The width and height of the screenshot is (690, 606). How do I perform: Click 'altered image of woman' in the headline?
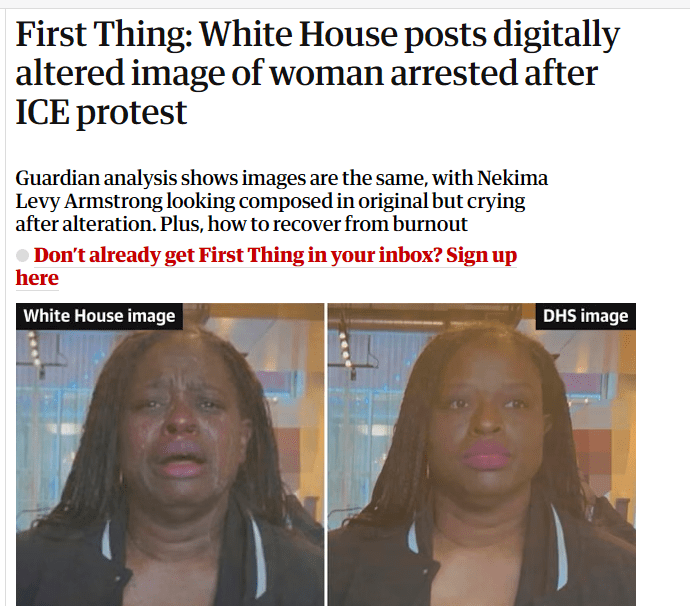point(200,73)
